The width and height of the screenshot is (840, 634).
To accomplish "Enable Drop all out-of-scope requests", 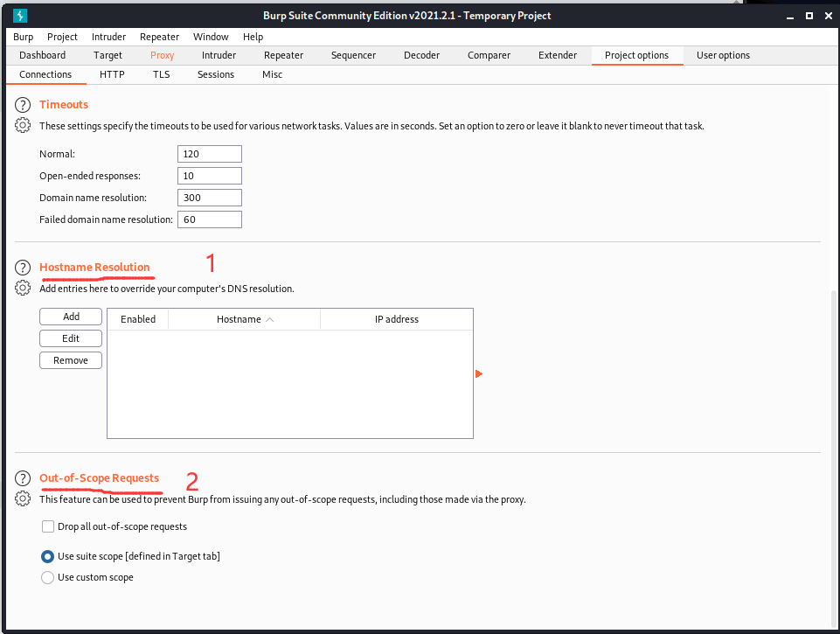I will tap(48, 526).
